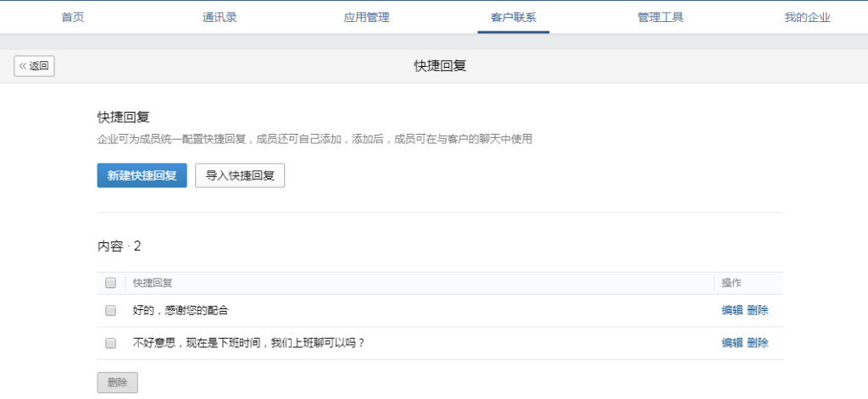868x399 pixels.
Task: Edit the 好的，感谢您的配合 reply
Action: click(732, 311)
